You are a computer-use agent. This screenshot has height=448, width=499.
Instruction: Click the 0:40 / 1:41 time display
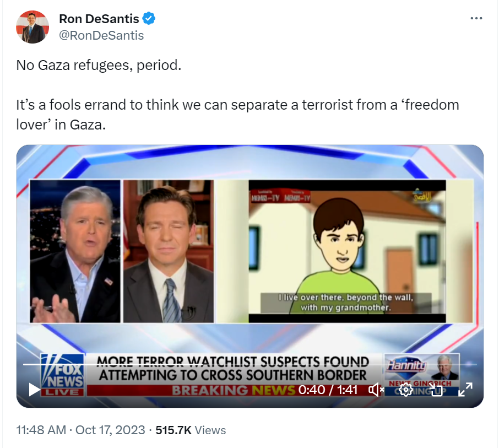tap(328, 390)
